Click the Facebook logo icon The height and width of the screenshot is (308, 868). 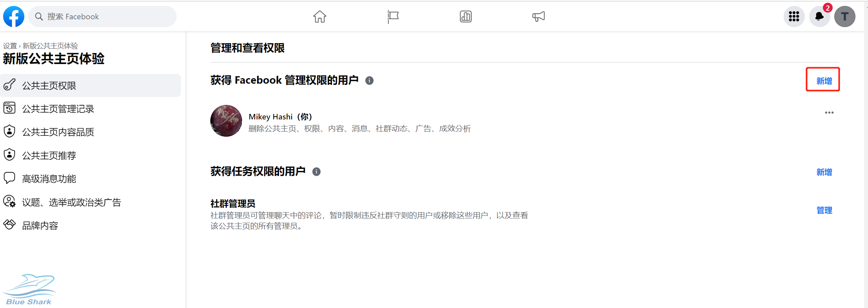click(14, 16)
